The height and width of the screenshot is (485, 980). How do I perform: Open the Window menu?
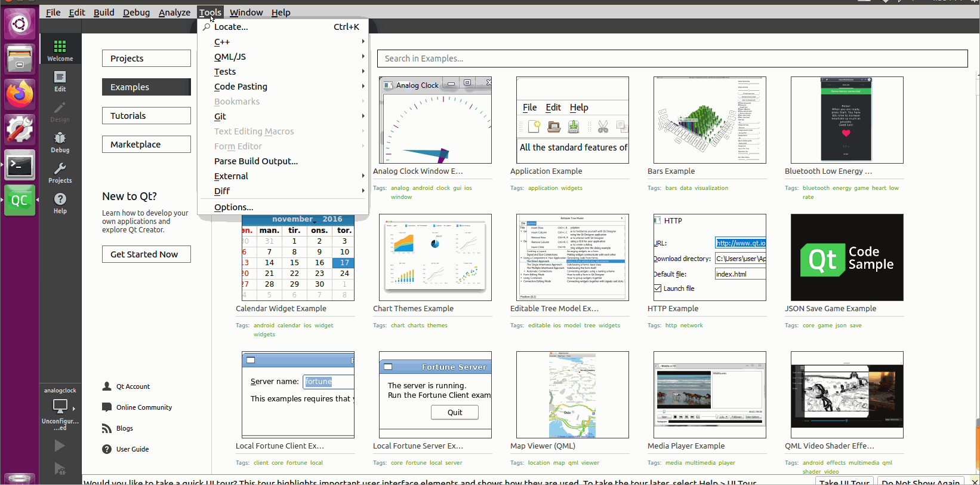click(246, 13)
